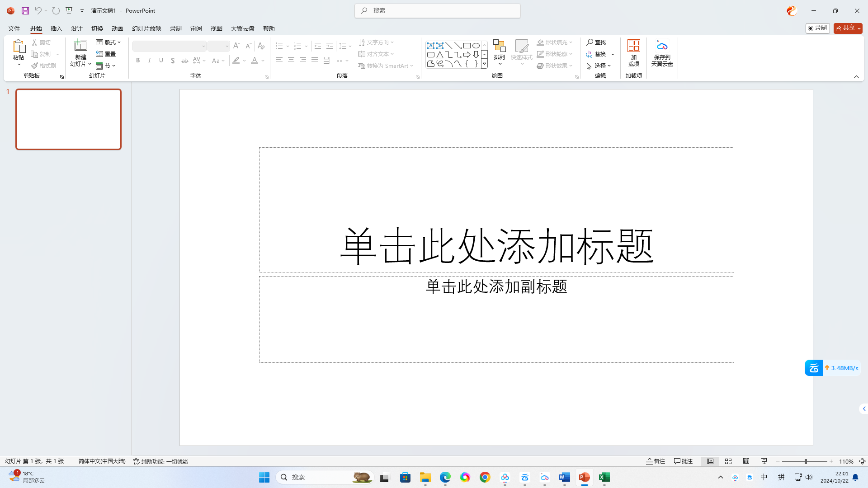Click 保存到天翼云盘 icon

tap(662, 53)
